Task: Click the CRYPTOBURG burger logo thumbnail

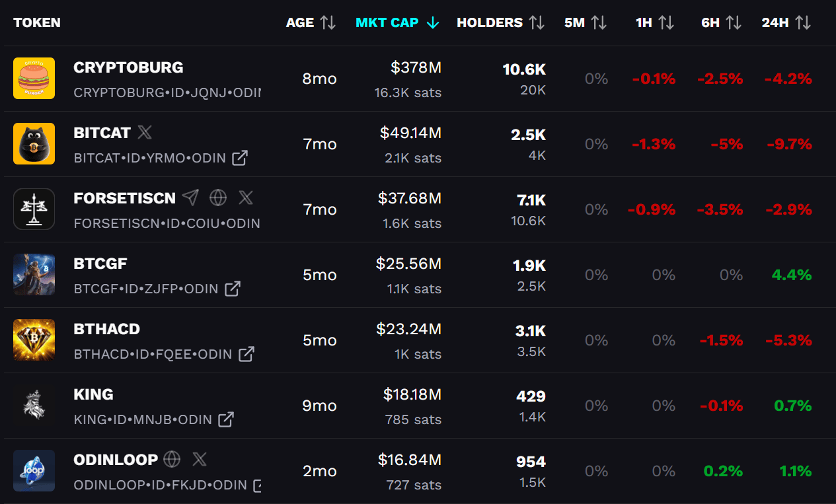Action: (34, 79)
